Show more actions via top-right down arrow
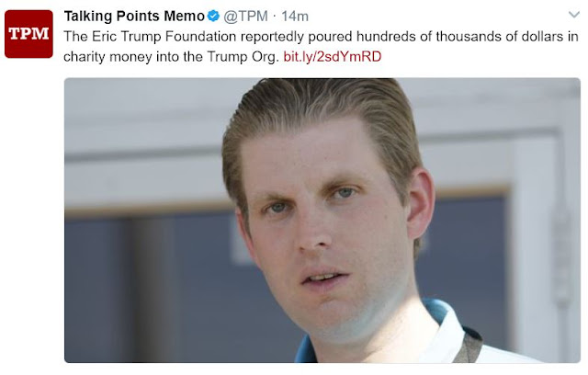588x375 pixels. pyautogui.click(x=574, y=15)
